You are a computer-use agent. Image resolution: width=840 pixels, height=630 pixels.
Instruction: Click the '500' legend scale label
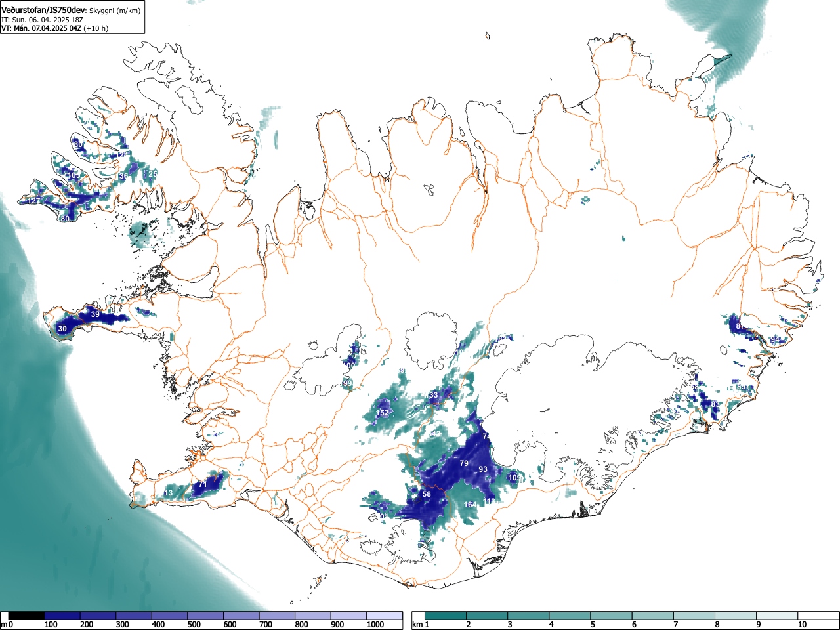tap(194, 625)
